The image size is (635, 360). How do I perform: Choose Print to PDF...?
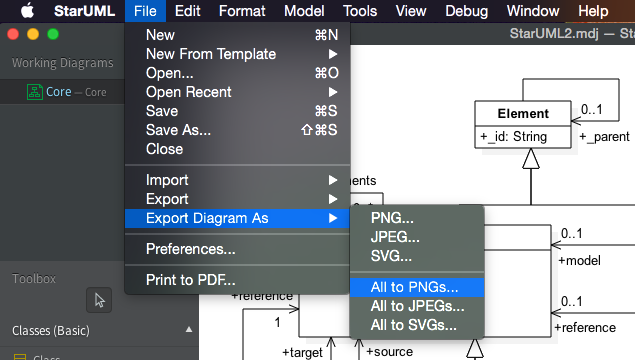(238, 280)
